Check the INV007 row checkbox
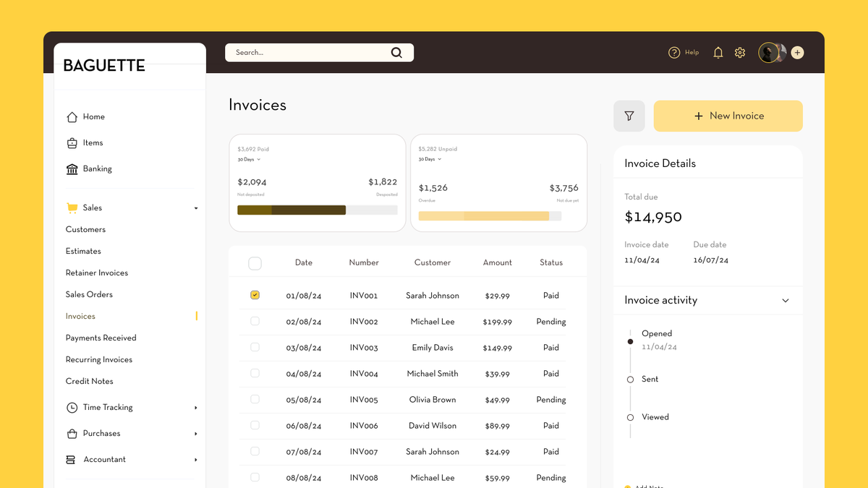 [255, 451]
